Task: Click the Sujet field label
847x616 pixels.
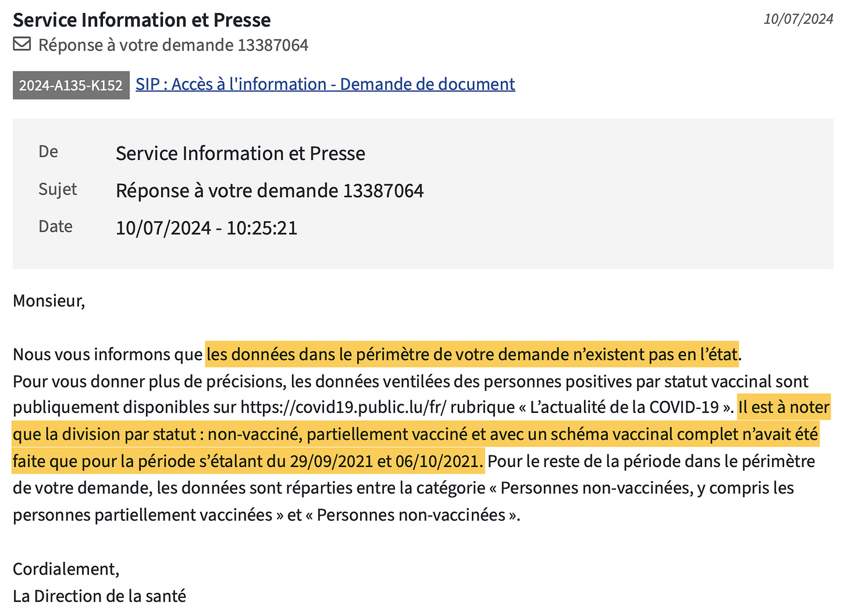Action: point(58,190)
